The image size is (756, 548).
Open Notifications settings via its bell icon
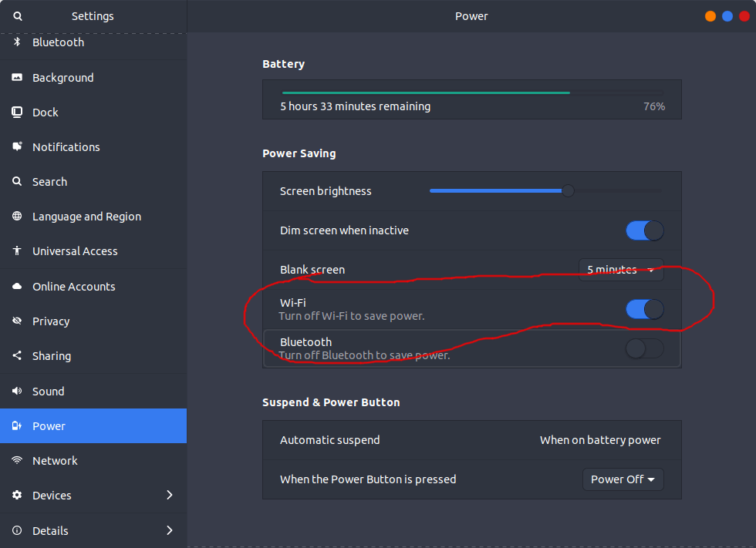(x=15, y=146)
